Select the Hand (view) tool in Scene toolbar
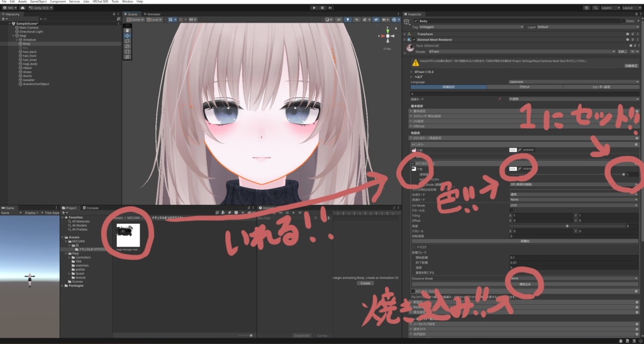The width and height of the screenshot is (644, 344). click(x=127, y=30)
